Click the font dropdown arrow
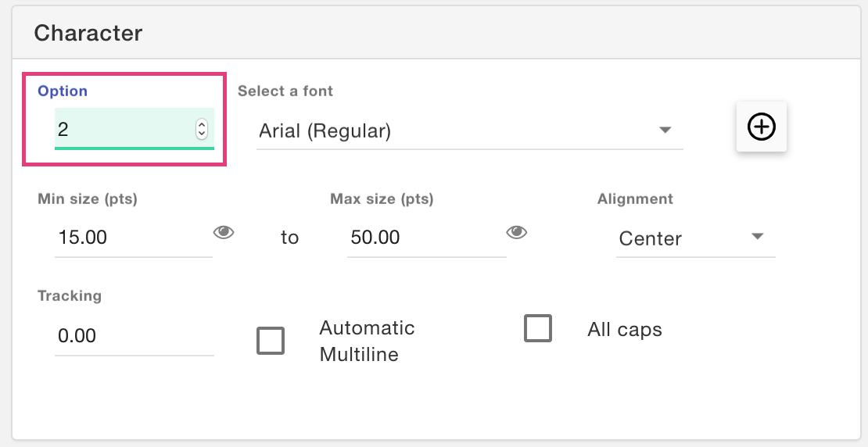 click(x=665, y=131)
